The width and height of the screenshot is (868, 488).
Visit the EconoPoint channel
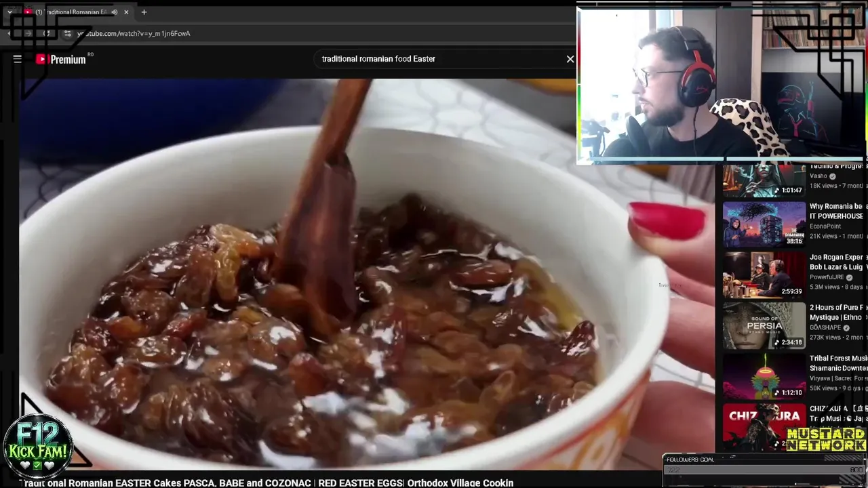click(825, 226)
